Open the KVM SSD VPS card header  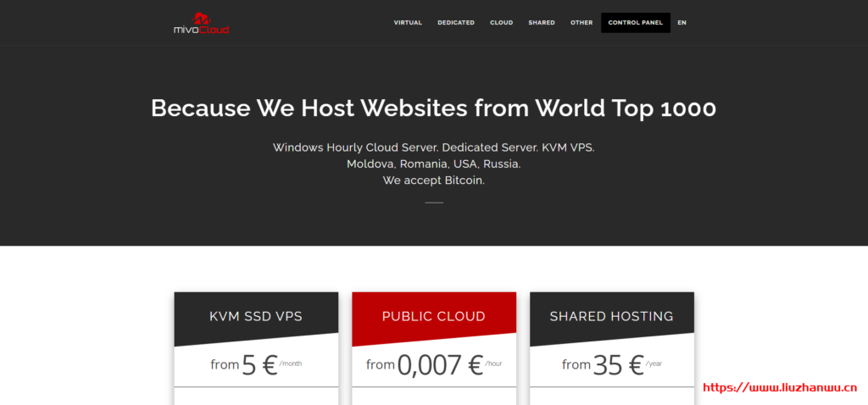tap(256, 316)
